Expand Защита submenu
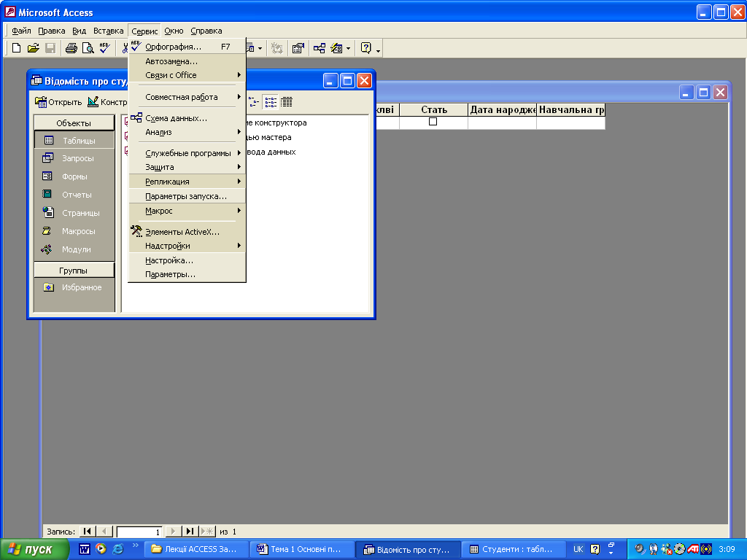The width and height of the screenshot is (747, 560). (187, 167)
